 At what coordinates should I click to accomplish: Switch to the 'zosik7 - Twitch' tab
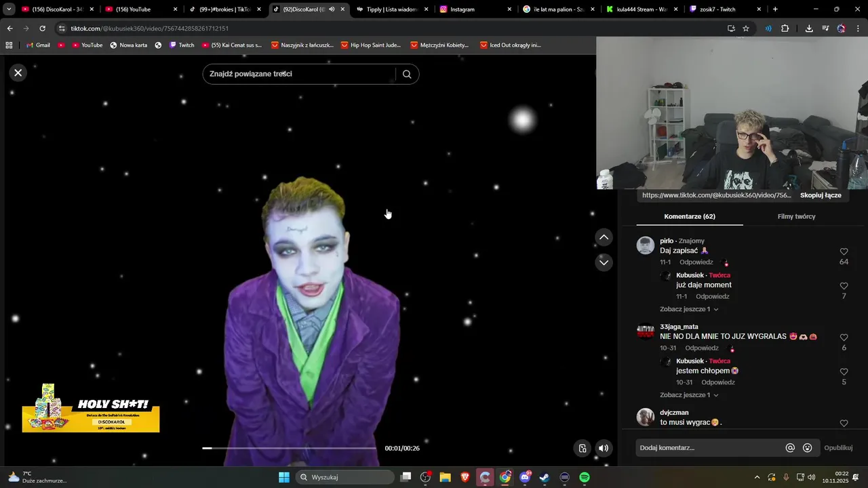pyautogui.click(x=724, y=9)
